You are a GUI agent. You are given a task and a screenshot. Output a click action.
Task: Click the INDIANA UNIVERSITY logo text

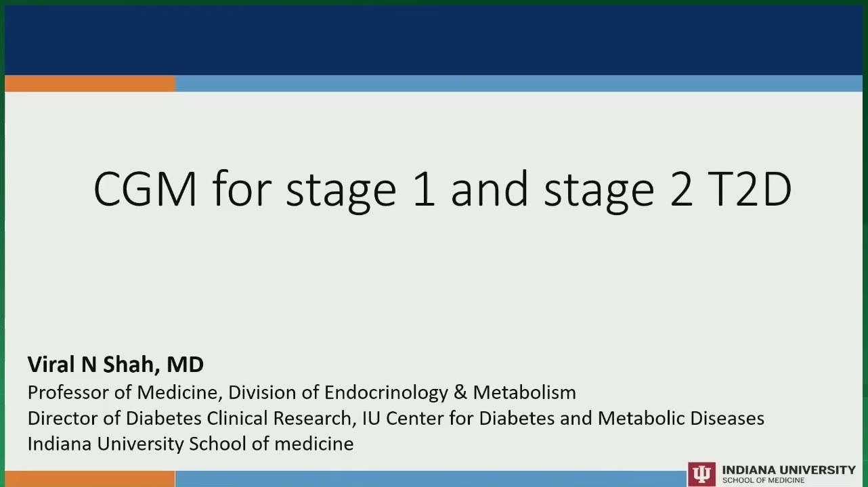[789, 469]
